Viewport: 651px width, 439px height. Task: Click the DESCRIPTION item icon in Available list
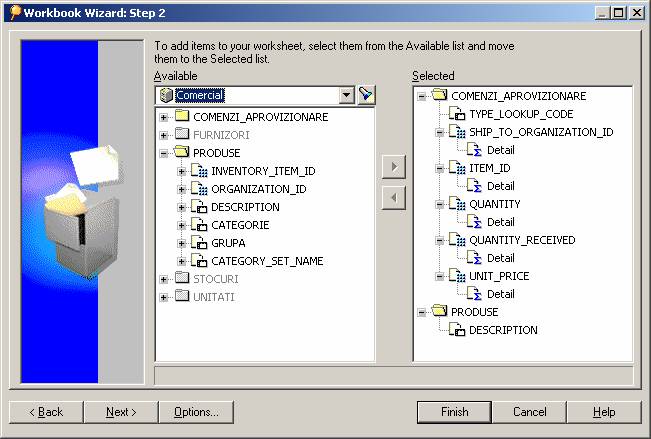199,207
